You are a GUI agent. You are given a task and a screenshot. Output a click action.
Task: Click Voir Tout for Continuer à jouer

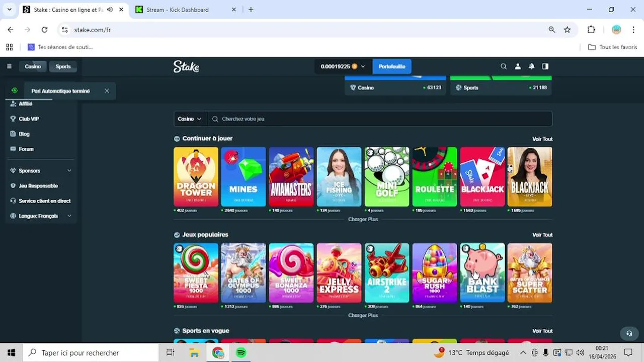click(542, 139)
